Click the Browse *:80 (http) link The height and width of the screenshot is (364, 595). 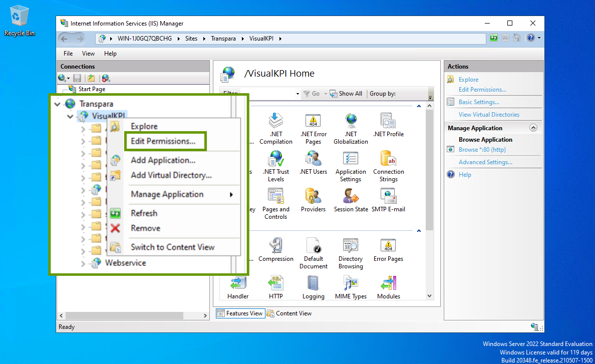[x=482, y=150]
